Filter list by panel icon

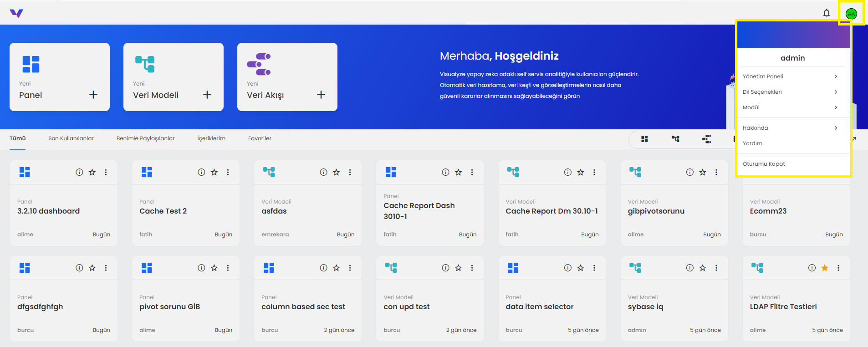[644, 139]
